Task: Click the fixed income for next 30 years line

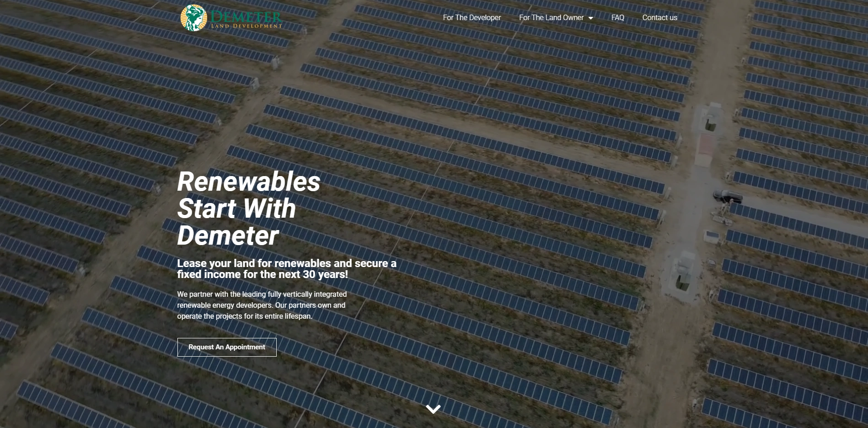Action: [x=263, y=274]
